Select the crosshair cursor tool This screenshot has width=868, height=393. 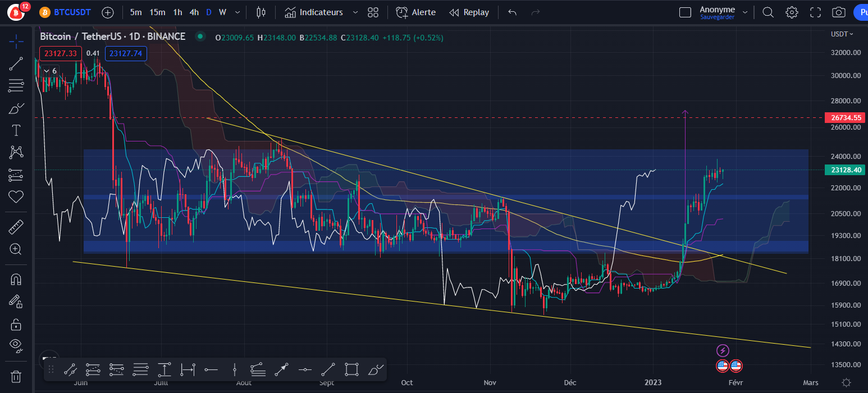click(x=16, y=42)
